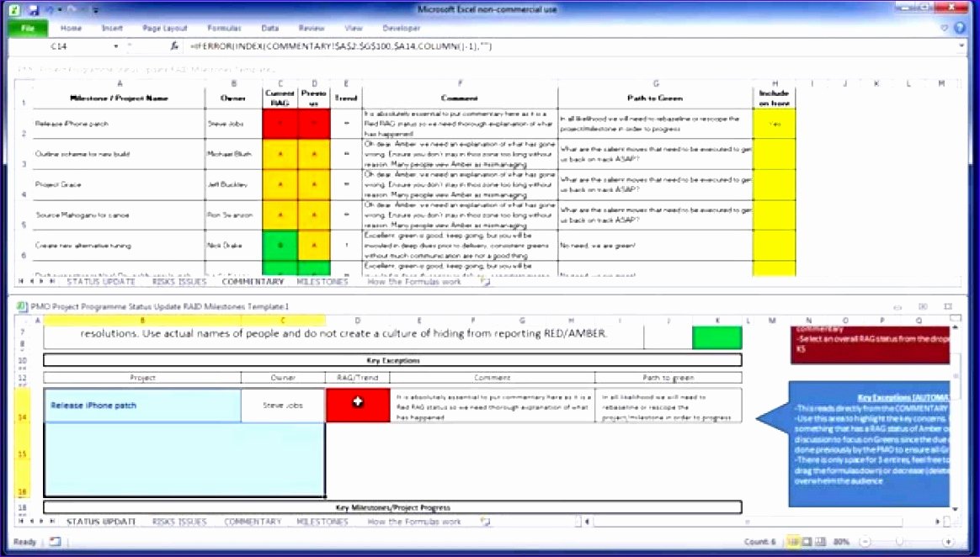Open the Name Box dropdown arrow
This screenshot has width=980, height=557.
(x=115, y=46)
